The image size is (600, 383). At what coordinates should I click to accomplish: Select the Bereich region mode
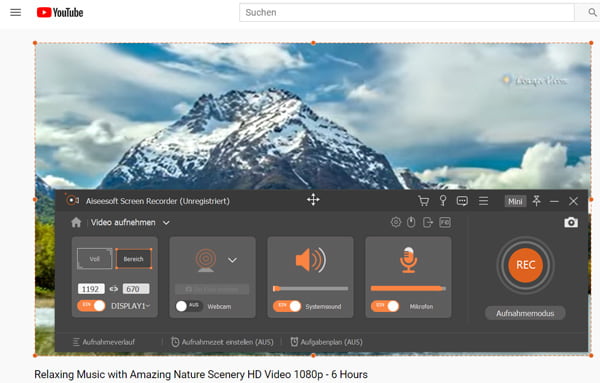[134, 259]
